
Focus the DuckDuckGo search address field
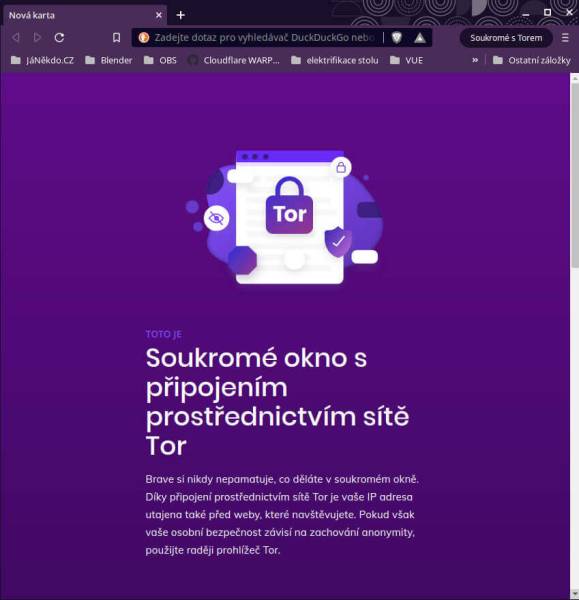click(264, 38)
